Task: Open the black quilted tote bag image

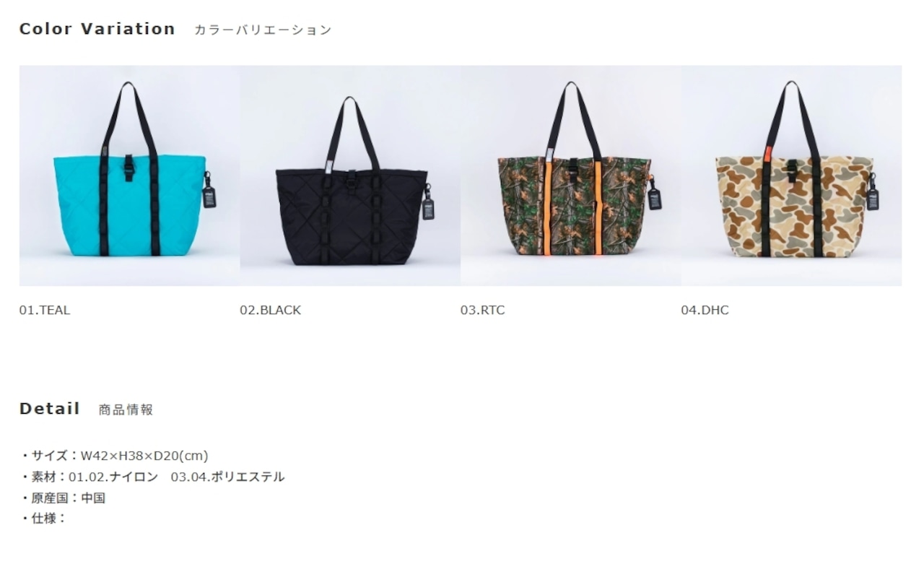Action: 350,176
